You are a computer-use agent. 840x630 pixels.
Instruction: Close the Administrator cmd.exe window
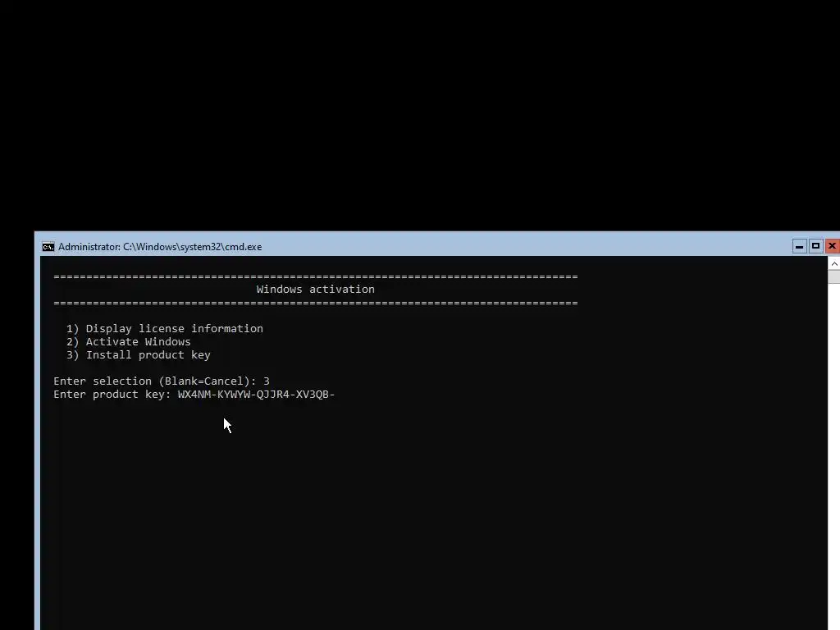tap(833, 246)
